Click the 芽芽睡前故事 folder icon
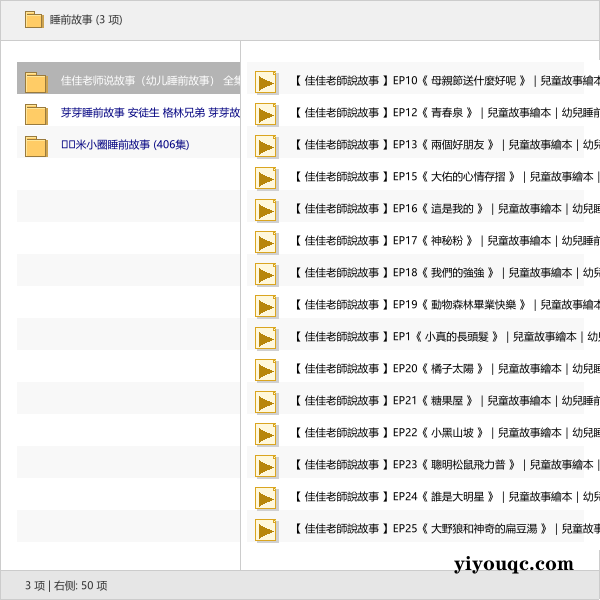This screenshot has width=600, height=600. coord(36,114)
